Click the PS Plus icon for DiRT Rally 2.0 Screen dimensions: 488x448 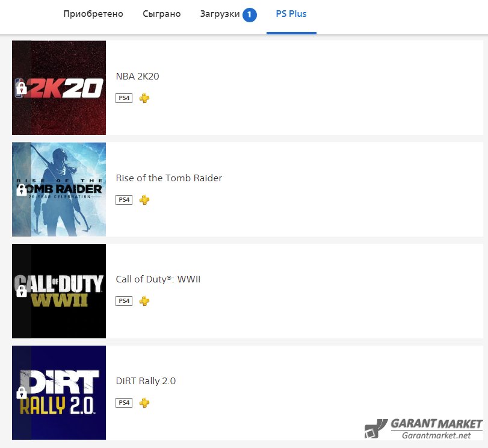pos(144,403)
